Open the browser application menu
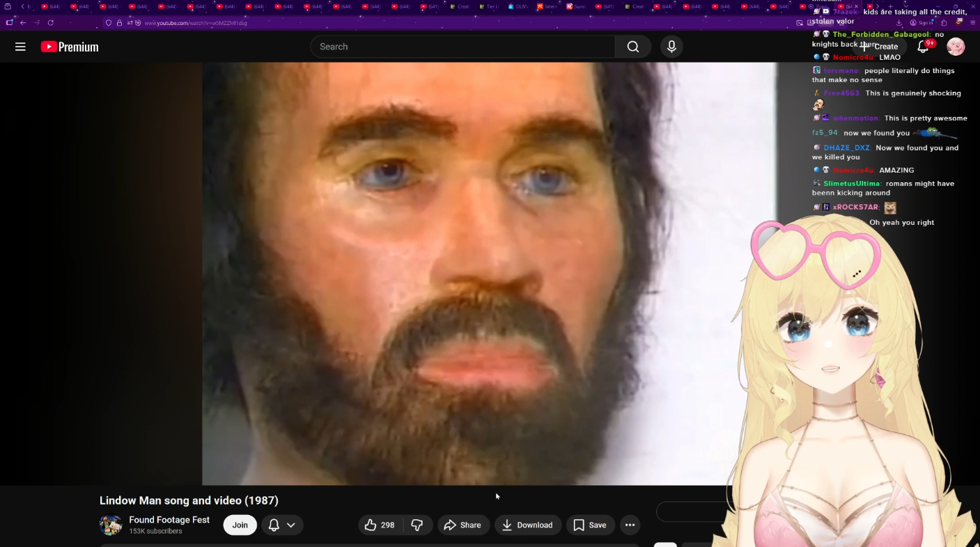 [973, 23]
